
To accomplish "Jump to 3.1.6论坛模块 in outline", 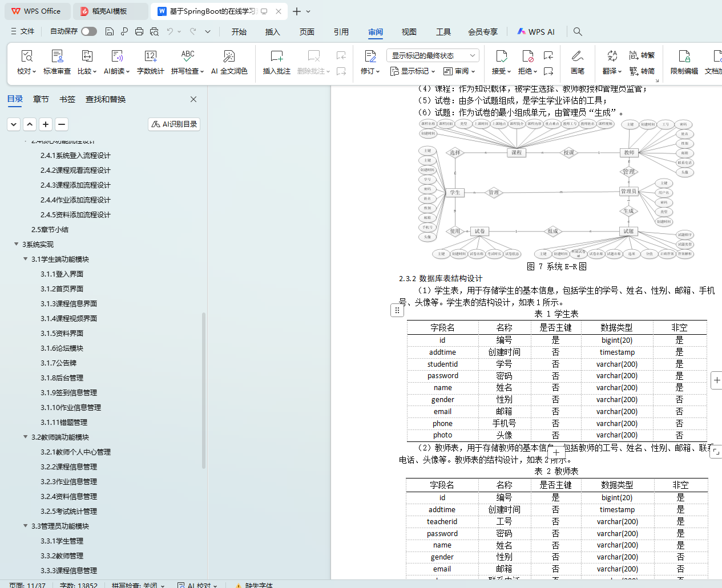I will pyautogui.click(x=62, y=348).
